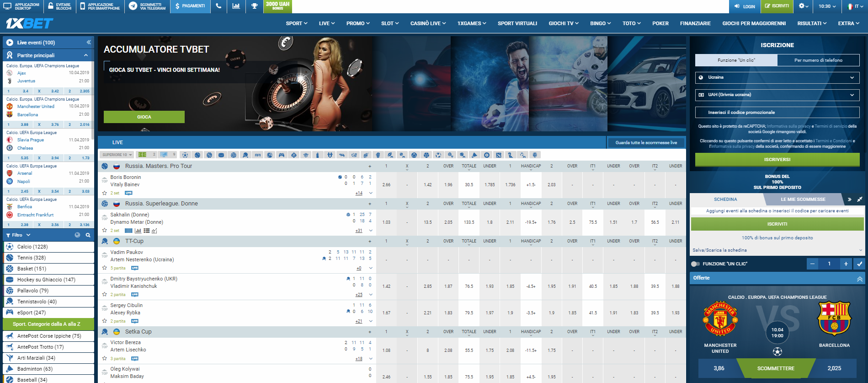Open the Ajax vs Juventus match
The image size is (868, 383).
pyautogui.click(x=48, y=77)
